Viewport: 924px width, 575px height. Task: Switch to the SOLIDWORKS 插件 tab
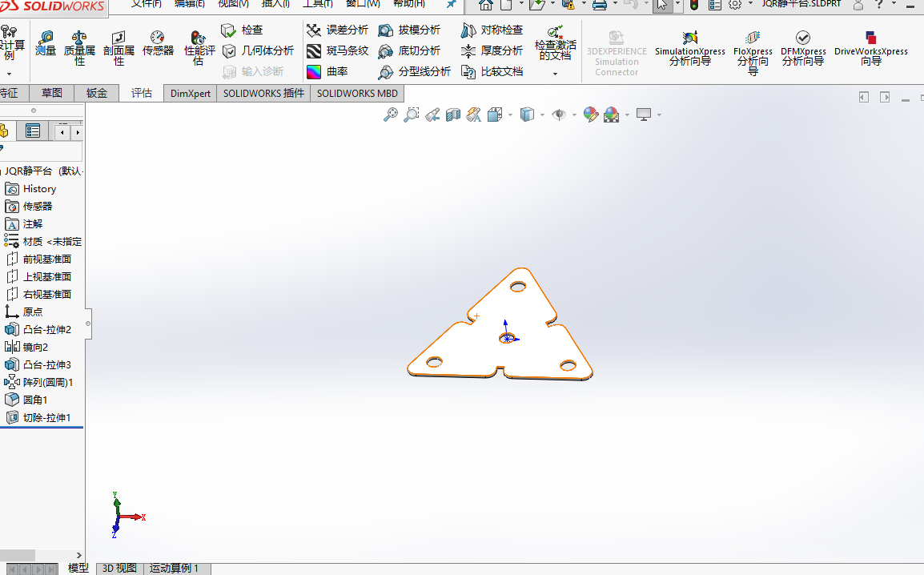tap(263, 93)
